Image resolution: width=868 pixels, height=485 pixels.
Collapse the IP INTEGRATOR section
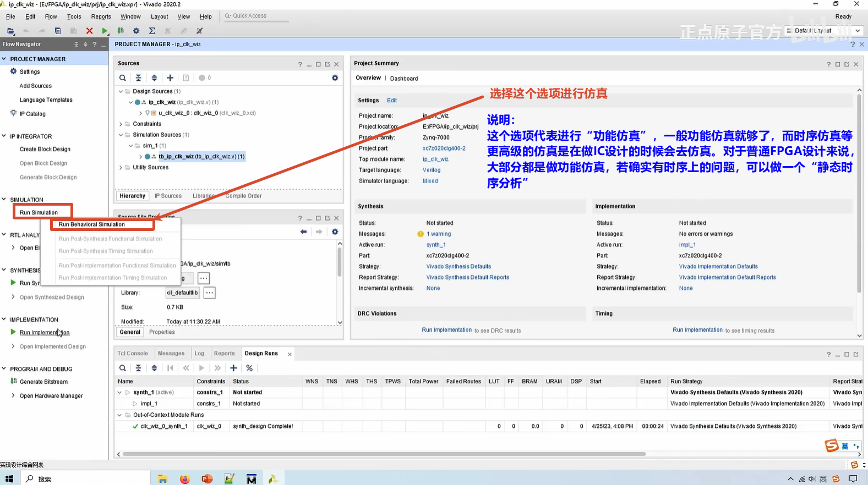[4, 136]
